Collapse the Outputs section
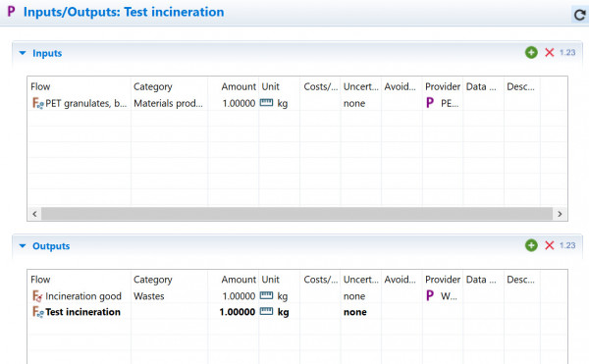The height and width of the screenshot is (364, 589). tap(23, 246)
